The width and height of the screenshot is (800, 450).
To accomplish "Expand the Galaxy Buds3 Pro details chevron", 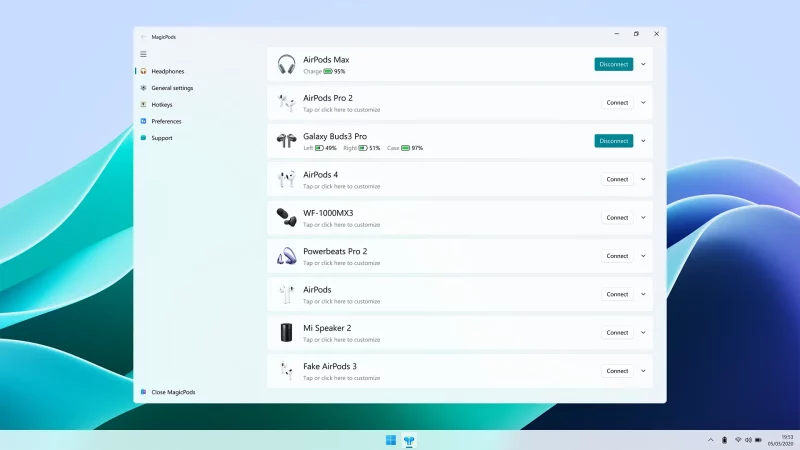I will 643,141.
